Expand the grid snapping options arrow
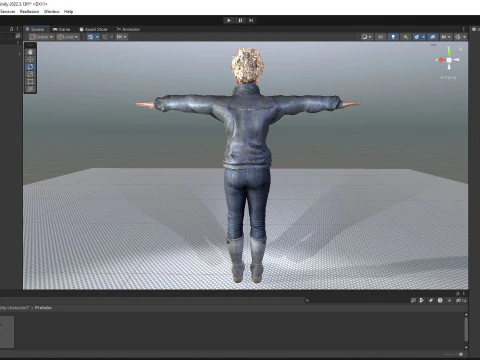Viewport: 480px width, 360px height. [97, 37]
